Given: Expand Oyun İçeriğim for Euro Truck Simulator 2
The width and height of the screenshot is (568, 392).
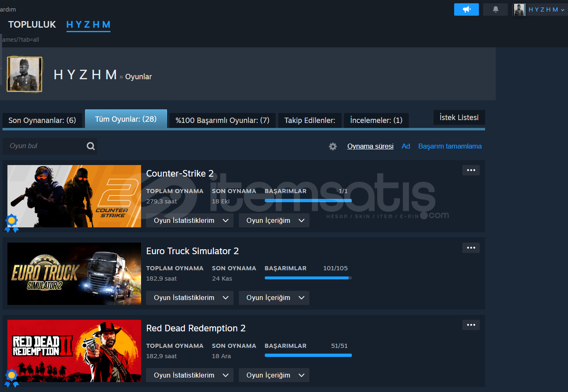Looking at the screenshot, I should [x=274, y=298].
